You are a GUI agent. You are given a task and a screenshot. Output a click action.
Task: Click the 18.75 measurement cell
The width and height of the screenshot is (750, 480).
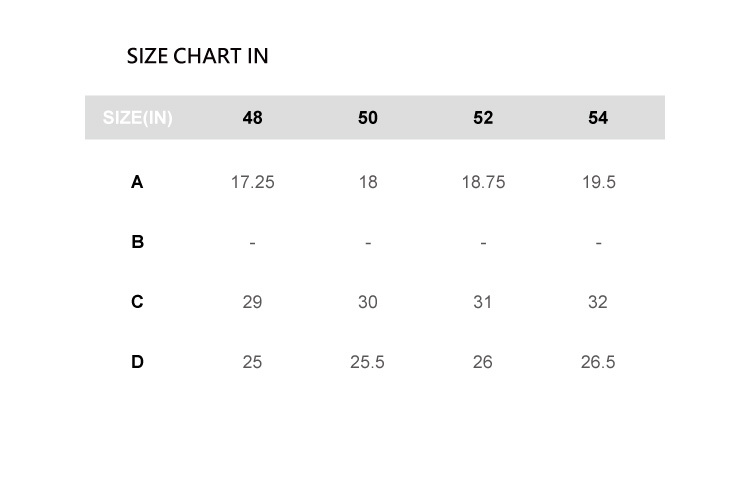(x=483, y=182)
